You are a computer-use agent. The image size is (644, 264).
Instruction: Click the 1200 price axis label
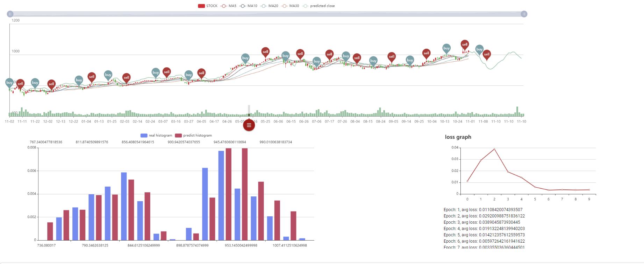pyautogui.click(x=16, y=20)
